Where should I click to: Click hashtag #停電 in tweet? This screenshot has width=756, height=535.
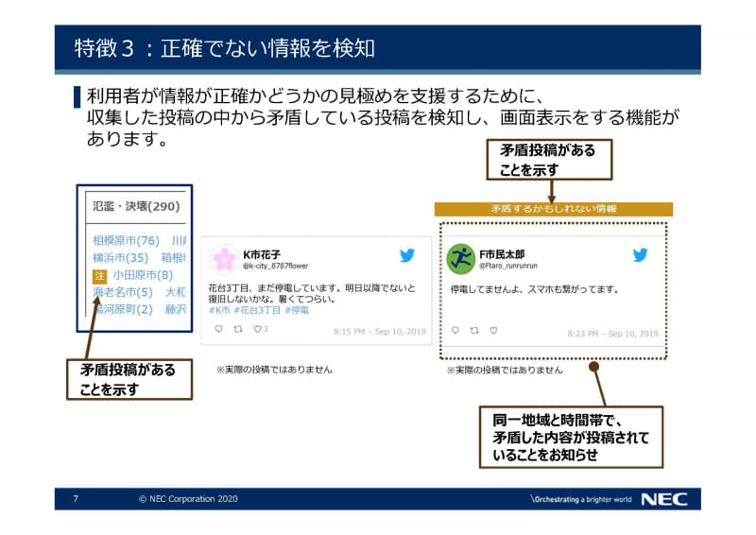(x=297, y=310)
